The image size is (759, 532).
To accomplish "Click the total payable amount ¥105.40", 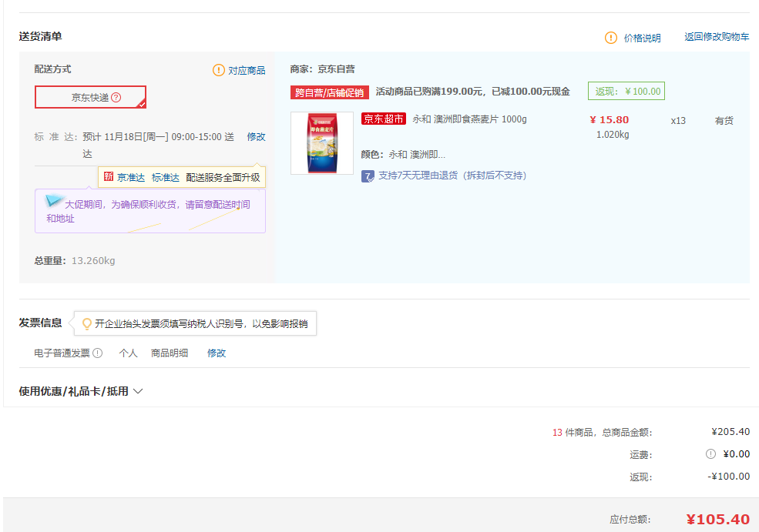I will 718,520.
